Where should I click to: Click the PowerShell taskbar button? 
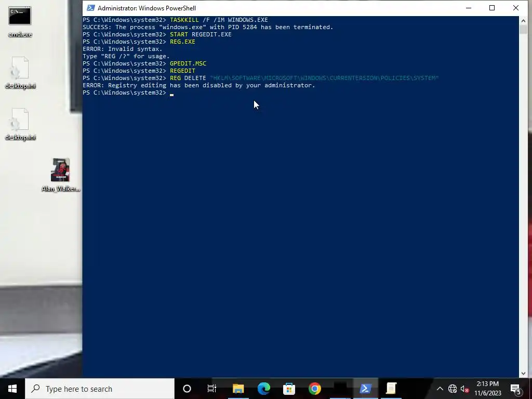click(365, 389)
